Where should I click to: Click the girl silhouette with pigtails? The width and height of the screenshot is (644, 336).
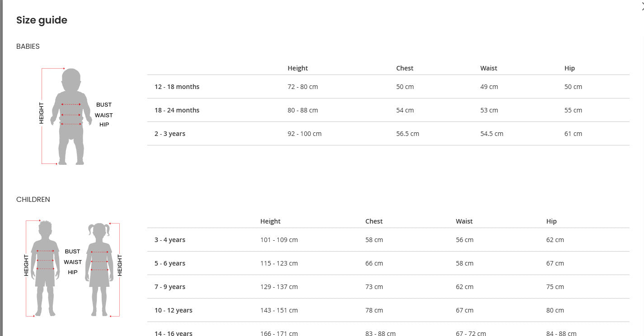pos(99,269)
